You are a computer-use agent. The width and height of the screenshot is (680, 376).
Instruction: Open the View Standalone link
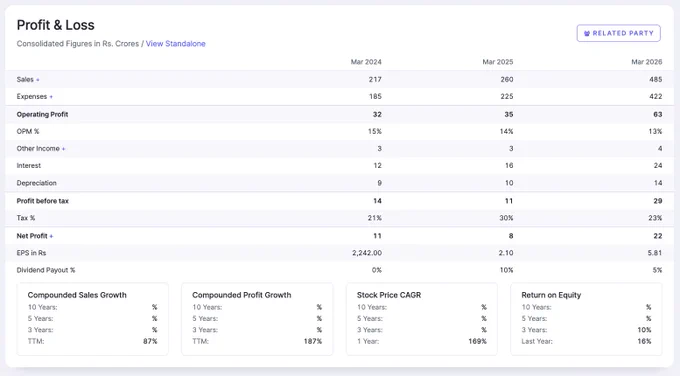[x=176, y=44]
